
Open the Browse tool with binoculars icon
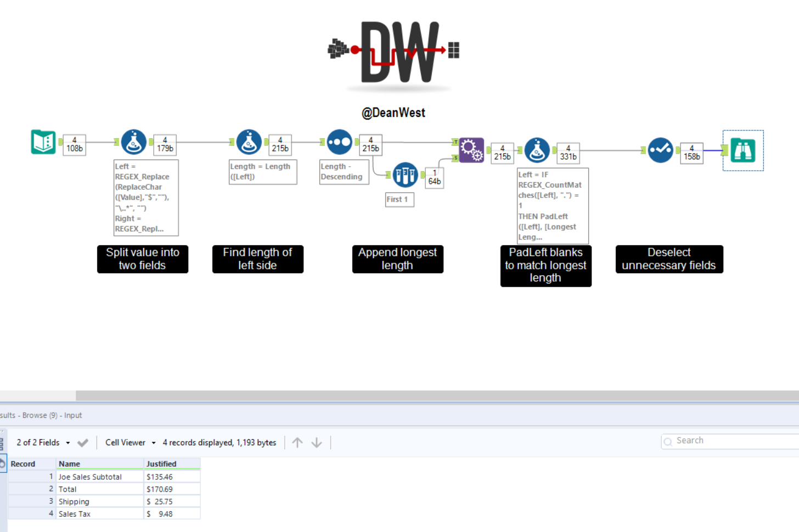(x=743, y=150)
